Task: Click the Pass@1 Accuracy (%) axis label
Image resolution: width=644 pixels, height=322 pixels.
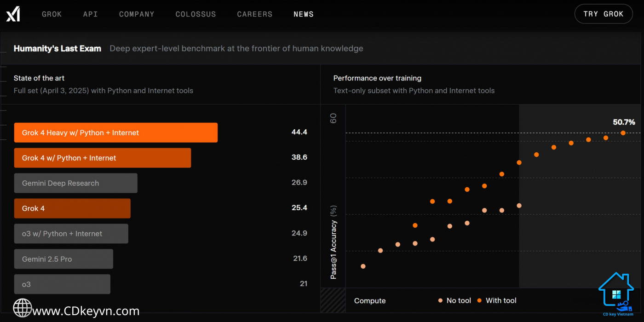Action: coord(334,242)
